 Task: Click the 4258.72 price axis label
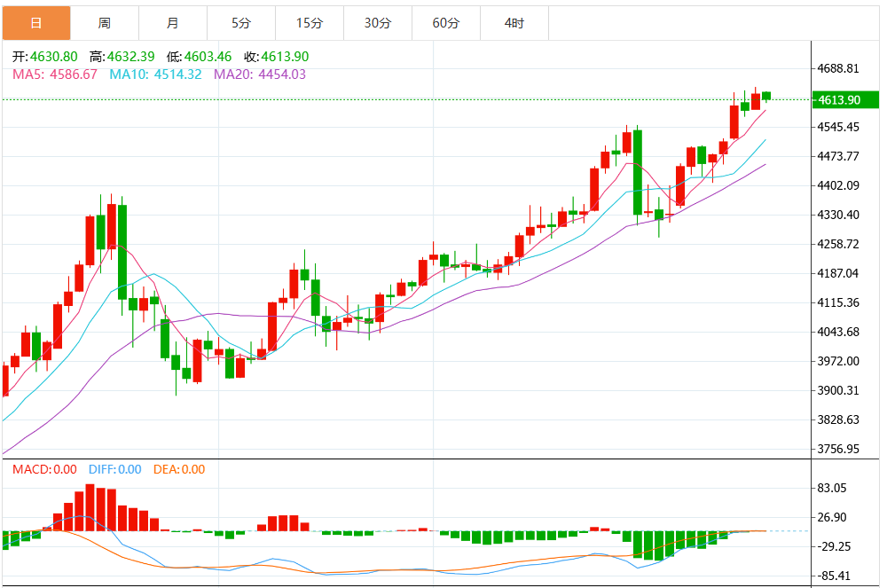pos(838,244)
